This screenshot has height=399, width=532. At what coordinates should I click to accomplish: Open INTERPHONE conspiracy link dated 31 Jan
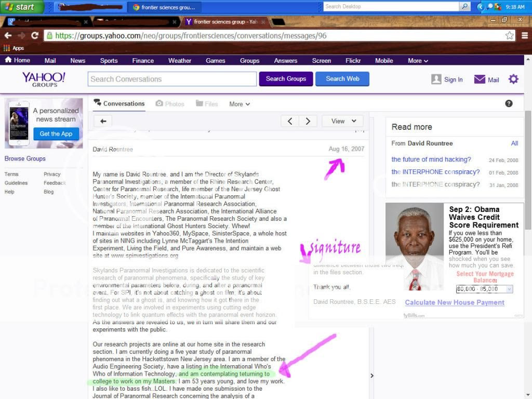tap(436, 184)
